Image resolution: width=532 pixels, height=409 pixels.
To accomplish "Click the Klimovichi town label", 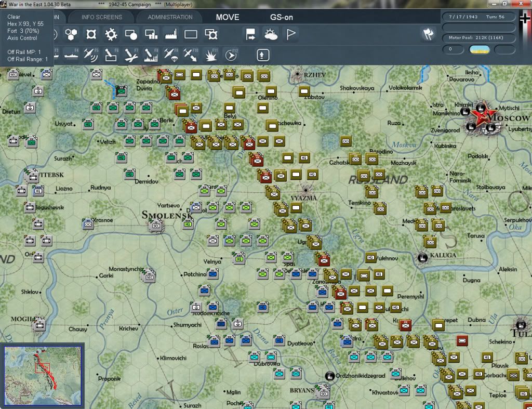I will click(x=173, y=358).
